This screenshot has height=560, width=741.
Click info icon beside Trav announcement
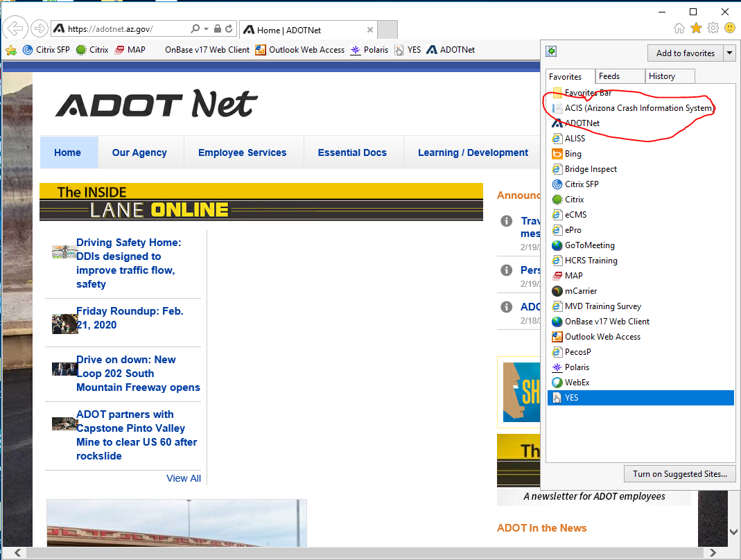click(x=507, y=220)
